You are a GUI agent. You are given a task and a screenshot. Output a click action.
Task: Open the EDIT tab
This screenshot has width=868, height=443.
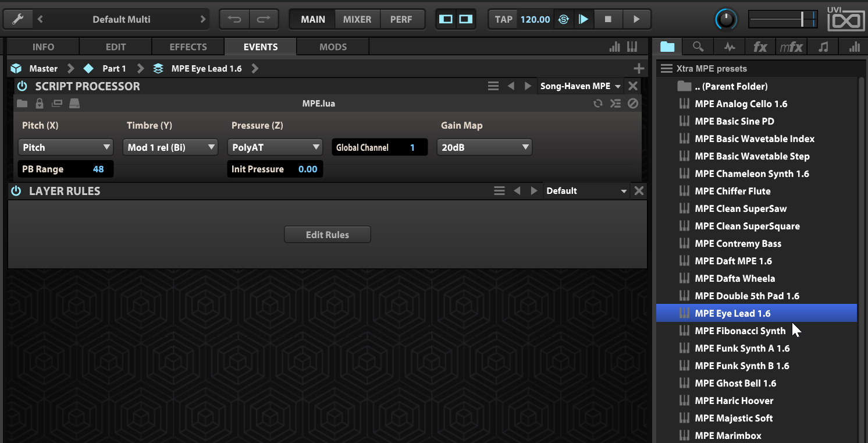[x=115, y=47]
